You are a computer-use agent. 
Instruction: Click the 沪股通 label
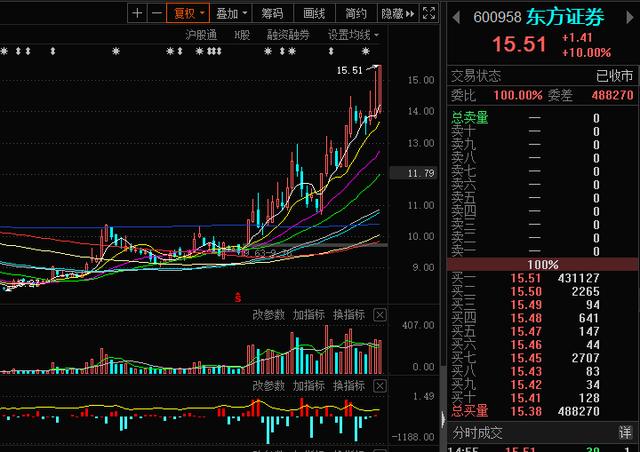click(201, 35)
